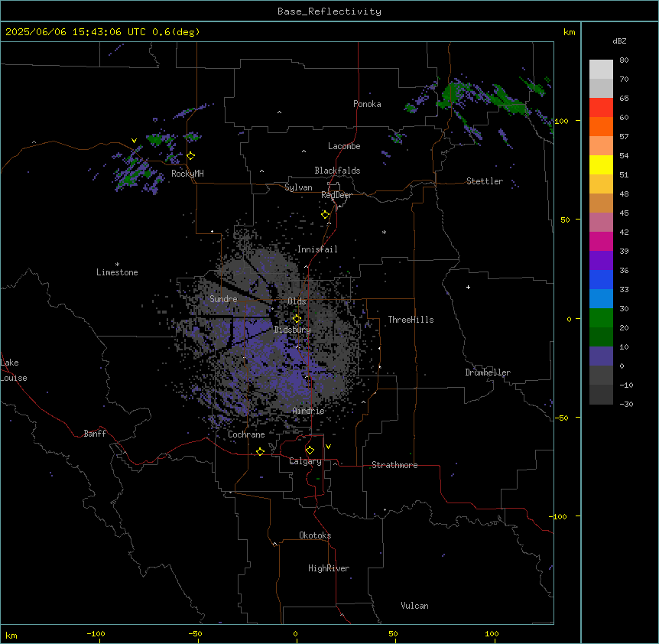Select the ThreeHills label

point(411,320)
